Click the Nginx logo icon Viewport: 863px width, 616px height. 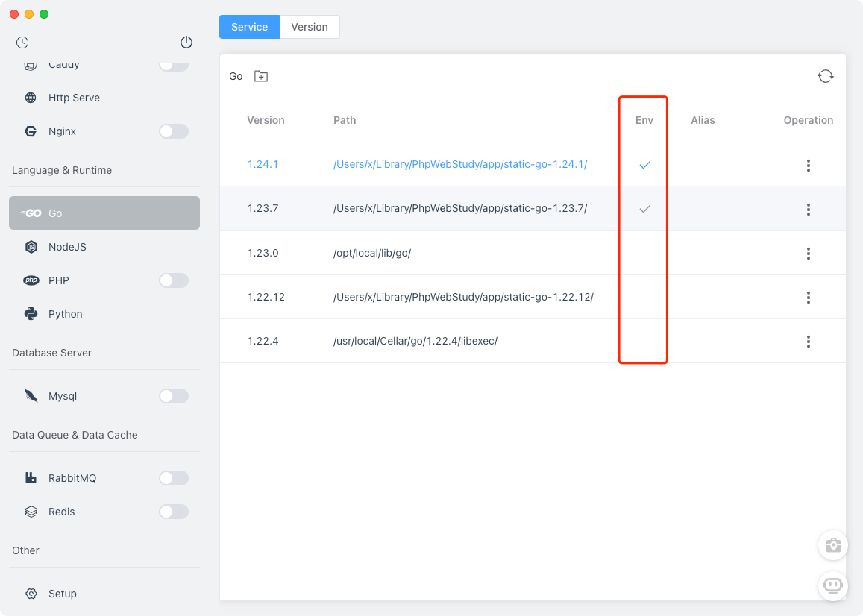31,131
